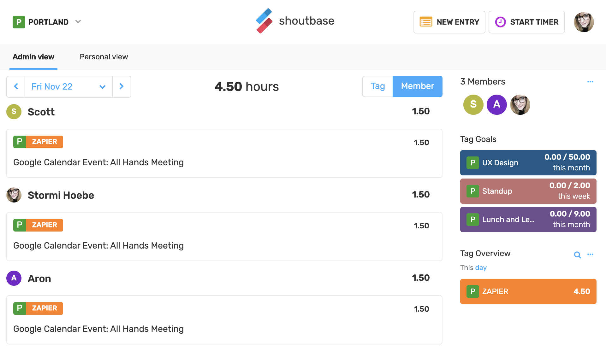The height and width of the screenshot is (364, 606).
Task: Click the forward arrow to next day
Action: click(122, 86)
